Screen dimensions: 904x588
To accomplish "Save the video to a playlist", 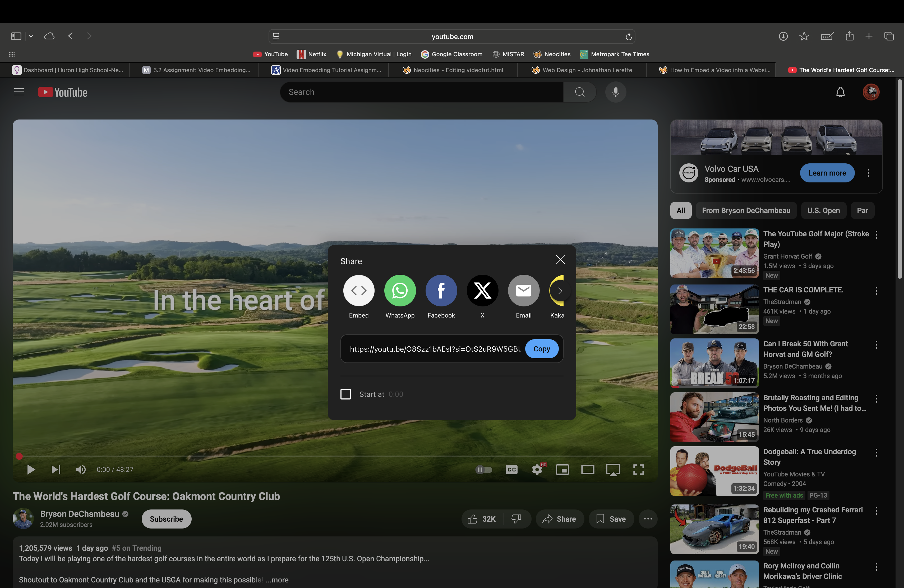I will (611, 519).
